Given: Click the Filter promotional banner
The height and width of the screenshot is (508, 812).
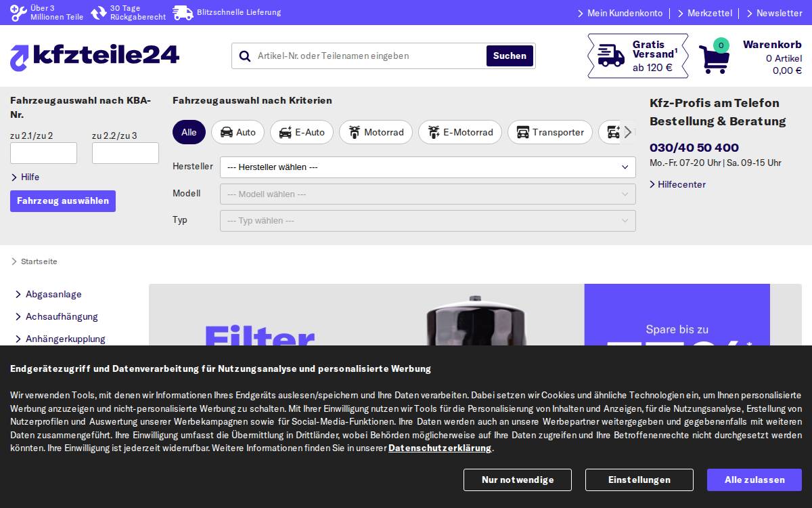Looking at the screenshot, I should [x=475, y=315].
